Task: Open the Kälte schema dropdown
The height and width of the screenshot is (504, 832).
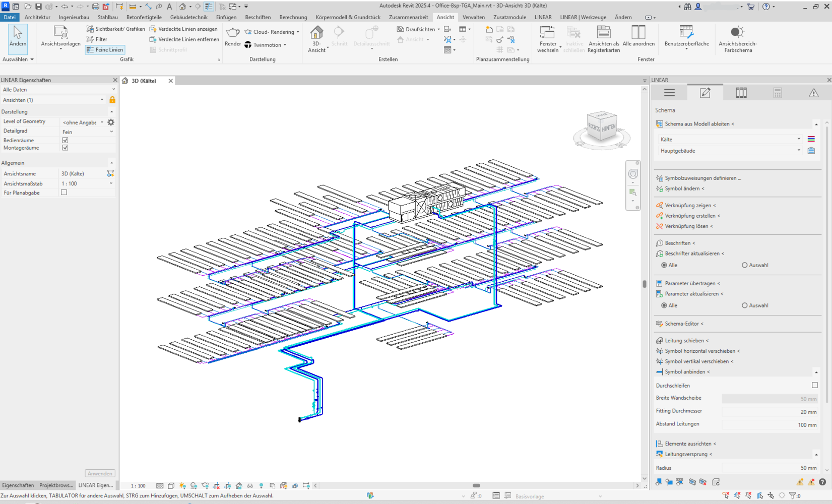Action: point(730,139)
